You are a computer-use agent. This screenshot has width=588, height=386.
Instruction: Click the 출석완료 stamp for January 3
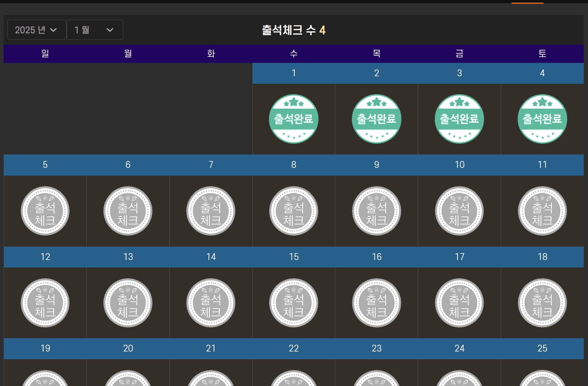(460, 119)
